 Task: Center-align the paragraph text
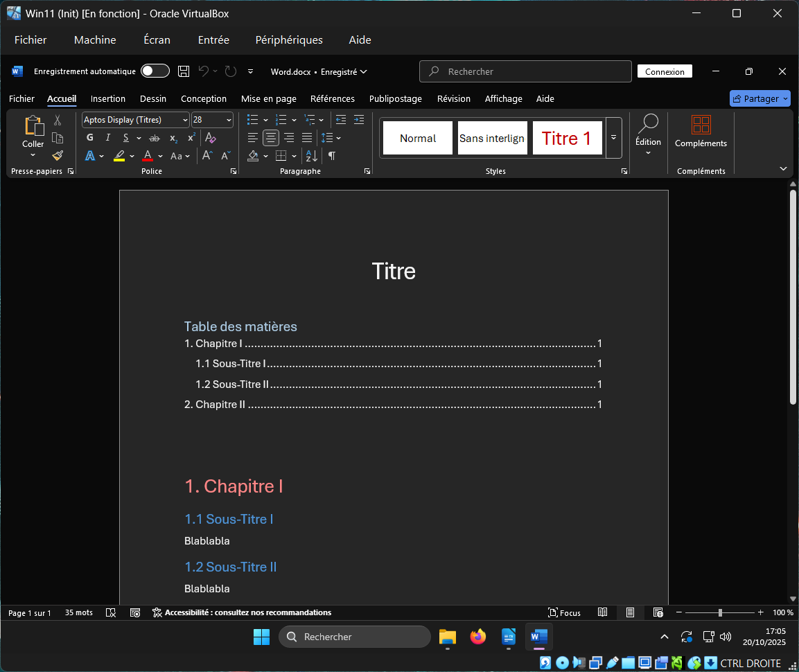271,138
